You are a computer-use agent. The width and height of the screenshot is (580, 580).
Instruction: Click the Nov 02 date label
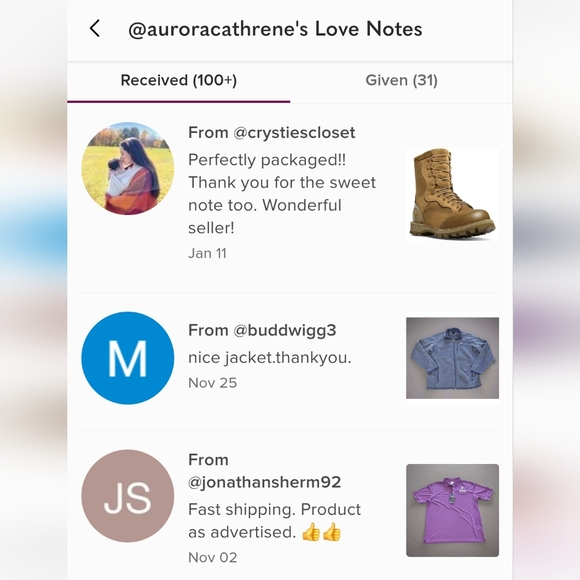click(213, 557)
